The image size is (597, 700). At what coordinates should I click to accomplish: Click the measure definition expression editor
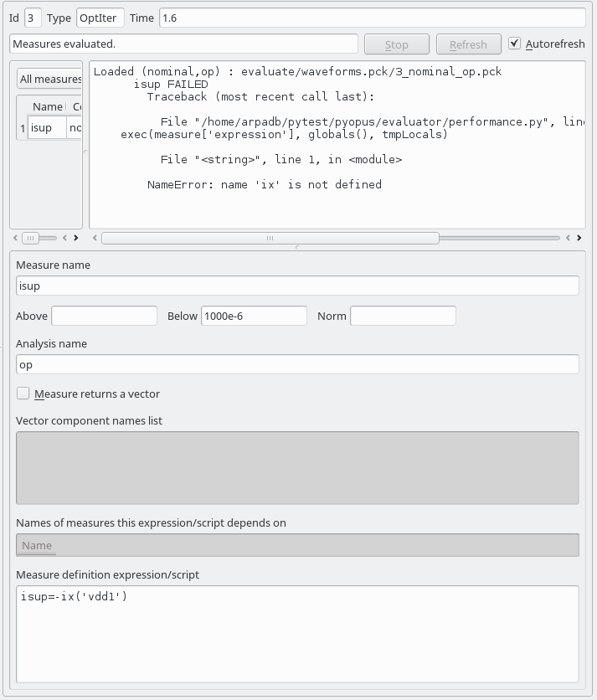tap(297, 634)
